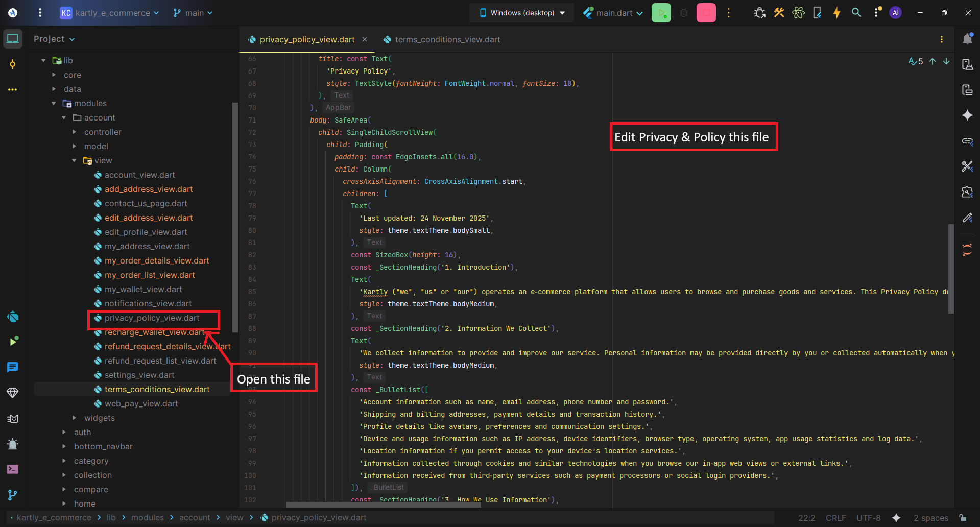Open the main branch dropdown
This screenshot has width=980, height=527.
point(193,13)
